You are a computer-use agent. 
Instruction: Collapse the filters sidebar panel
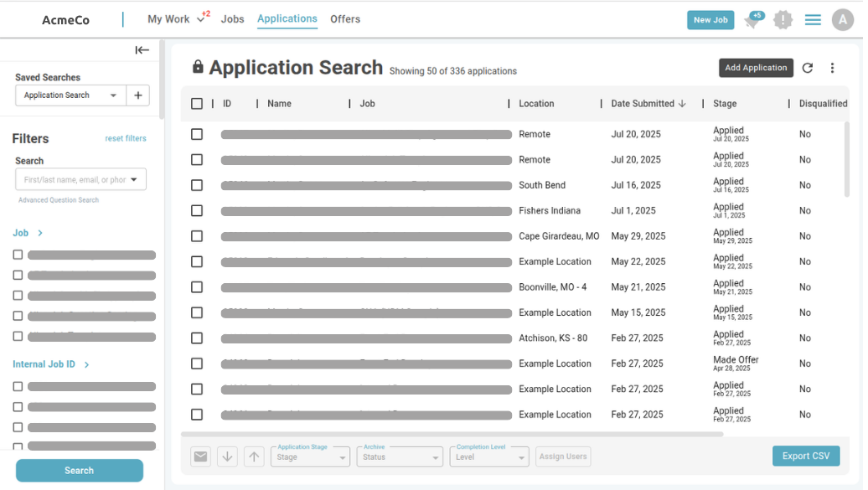click(142, 50)
